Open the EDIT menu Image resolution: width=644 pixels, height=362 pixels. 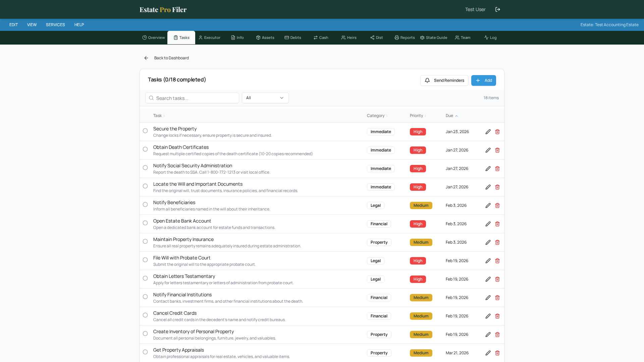click(x=14, y=25)
